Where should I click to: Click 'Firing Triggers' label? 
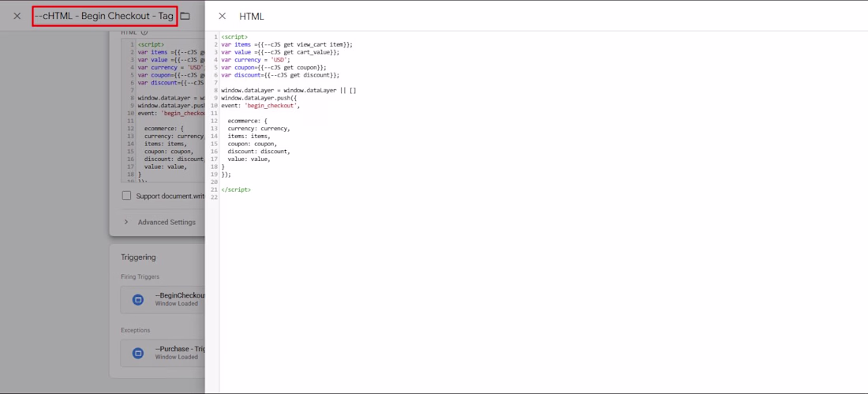point(140,276)
